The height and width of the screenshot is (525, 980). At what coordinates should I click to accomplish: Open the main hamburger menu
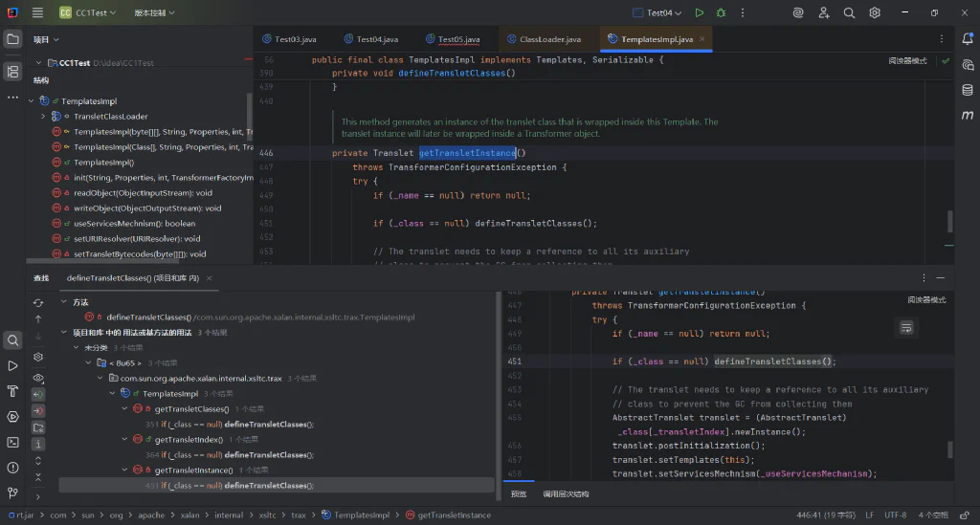click(37, 12)
